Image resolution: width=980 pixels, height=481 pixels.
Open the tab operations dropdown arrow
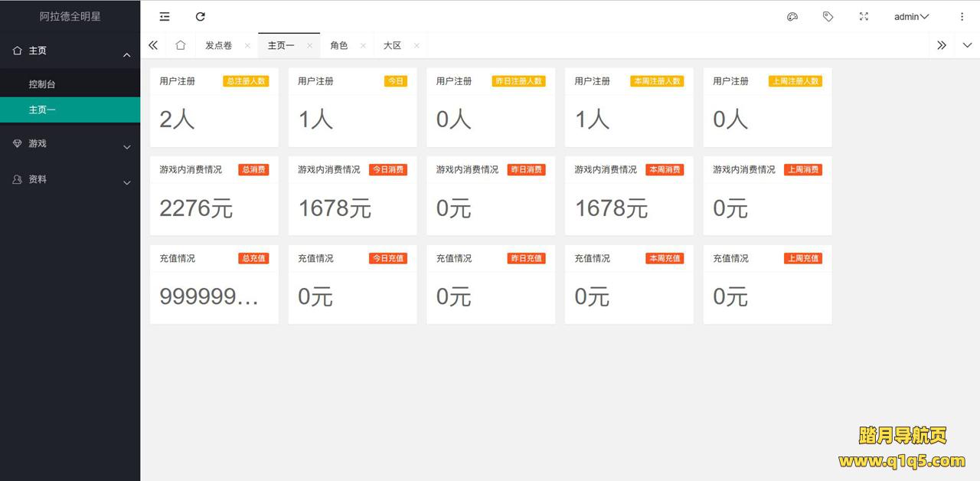967,45
